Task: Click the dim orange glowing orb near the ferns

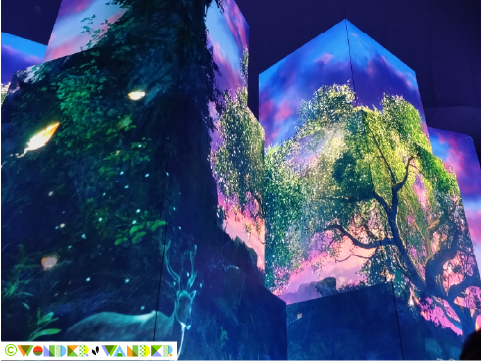Action: point(49,262)
